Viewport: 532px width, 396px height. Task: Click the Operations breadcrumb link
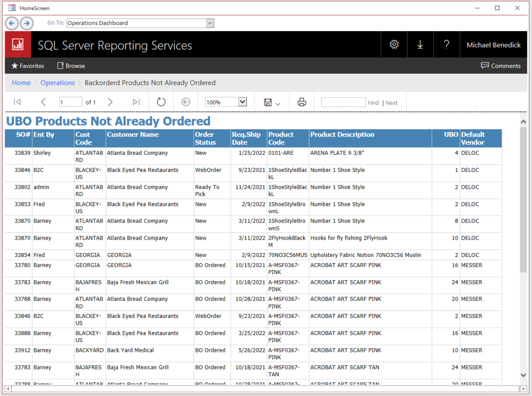tap(58, 83)
